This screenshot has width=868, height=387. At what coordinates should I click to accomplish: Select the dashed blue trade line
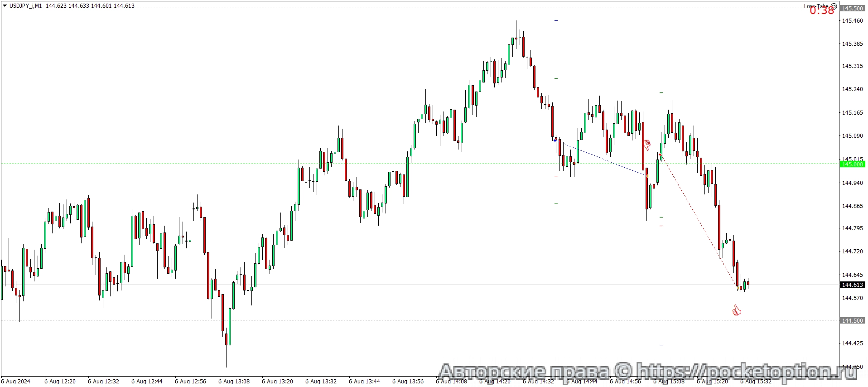click(601, 158)
